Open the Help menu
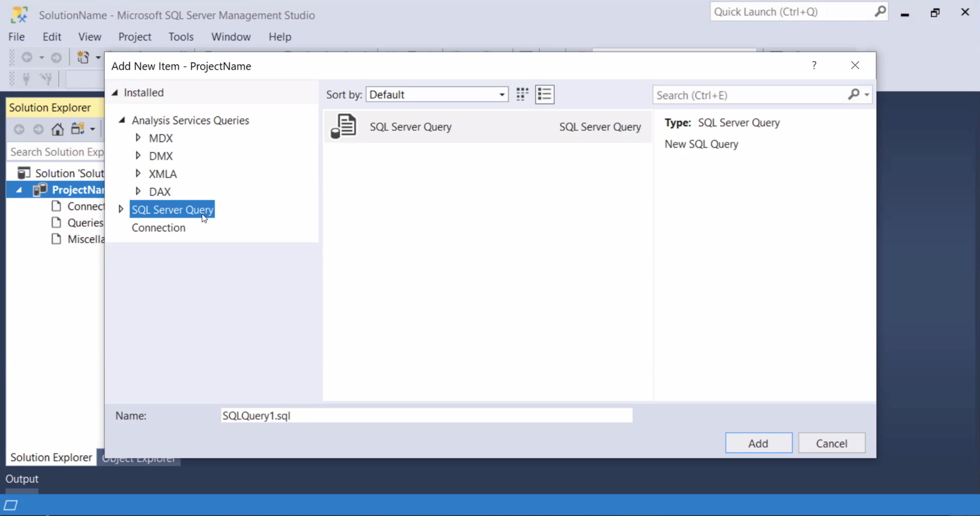 pyautogui.click(x=280, y=37)
